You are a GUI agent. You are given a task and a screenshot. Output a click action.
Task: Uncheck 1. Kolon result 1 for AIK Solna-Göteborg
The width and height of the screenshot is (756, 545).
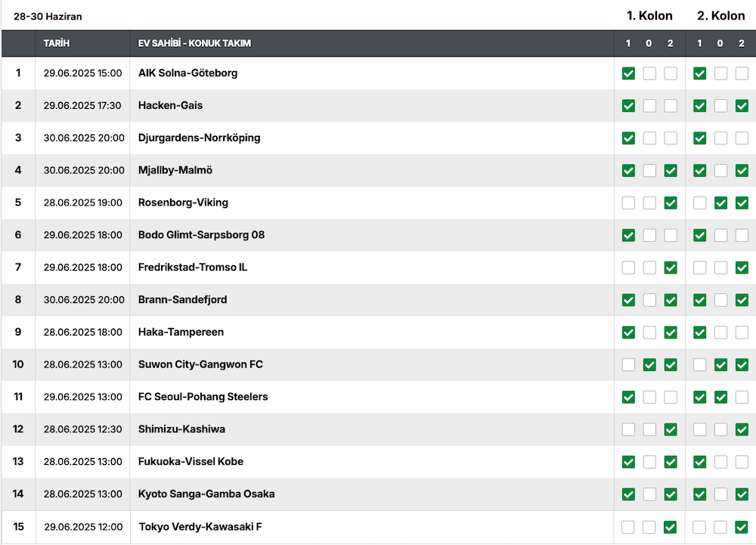tap(628, 73)
